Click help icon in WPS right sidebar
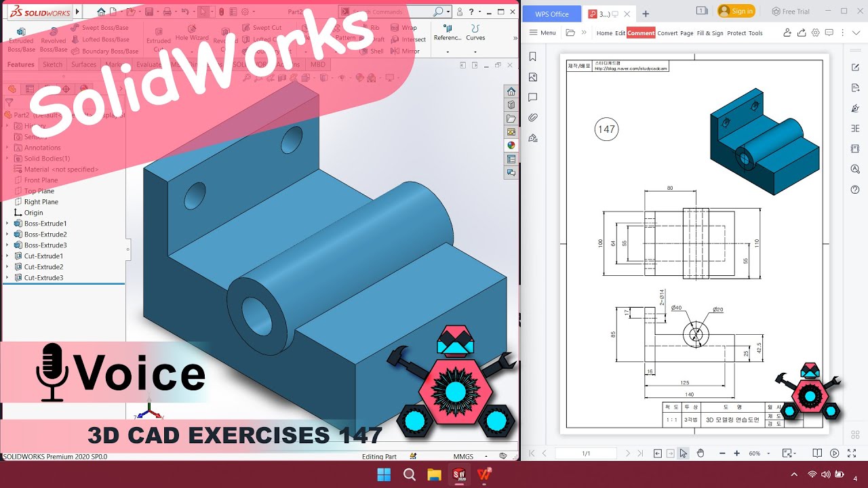The width and height of the screenshot is (868, 488). pyautogui.click(x=855, y=189)
